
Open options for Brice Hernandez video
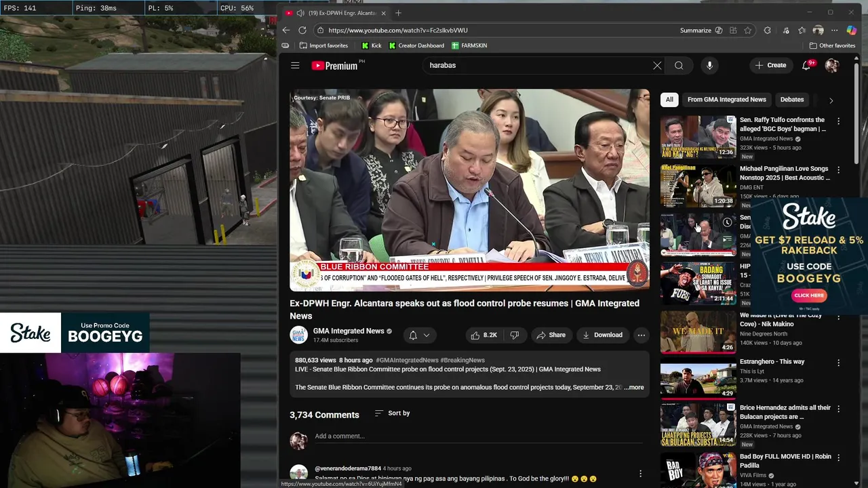[x=838, y=409]
